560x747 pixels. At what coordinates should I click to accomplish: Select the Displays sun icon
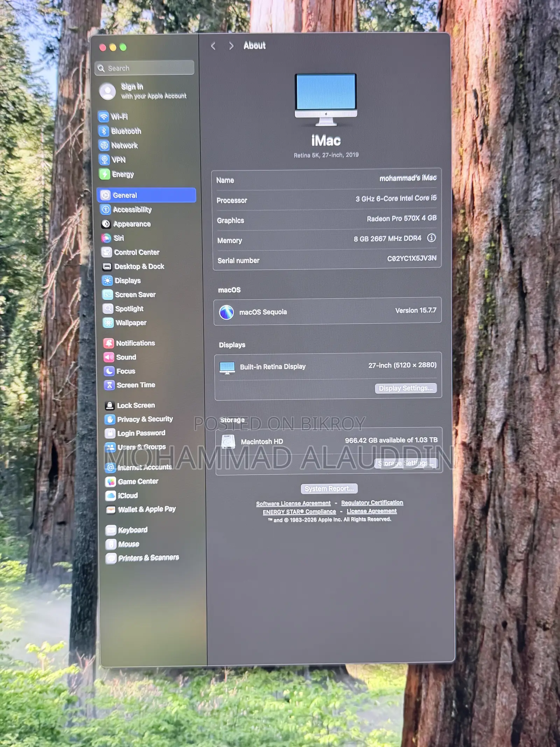click(x=107, y=280)
